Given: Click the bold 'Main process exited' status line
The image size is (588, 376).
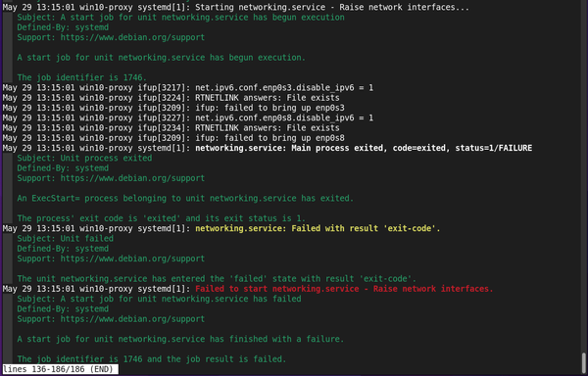Looking at the screenshot, I should 364,148.
